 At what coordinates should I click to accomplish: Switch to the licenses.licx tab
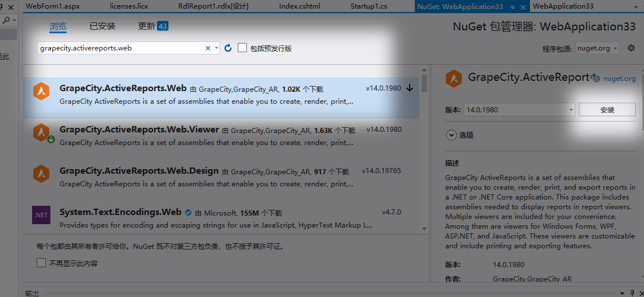point(129,6)
